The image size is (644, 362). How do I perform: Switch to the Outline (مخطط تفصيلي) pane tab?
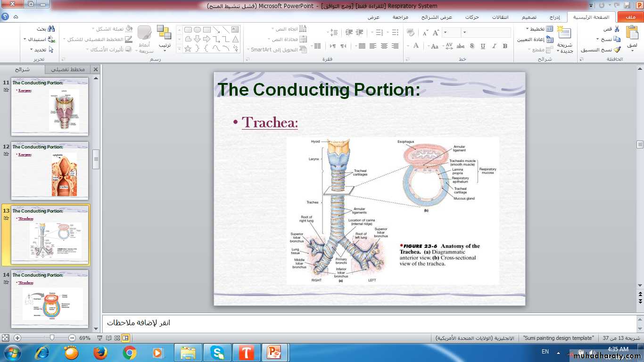pos(68,69)
